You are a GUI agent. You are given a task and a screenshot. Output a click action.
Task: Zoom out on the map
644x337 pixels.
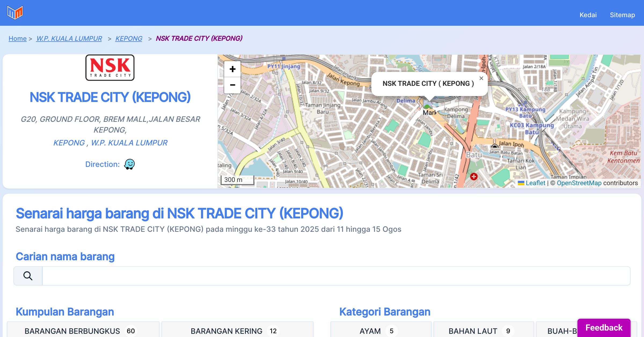point(232,85)
